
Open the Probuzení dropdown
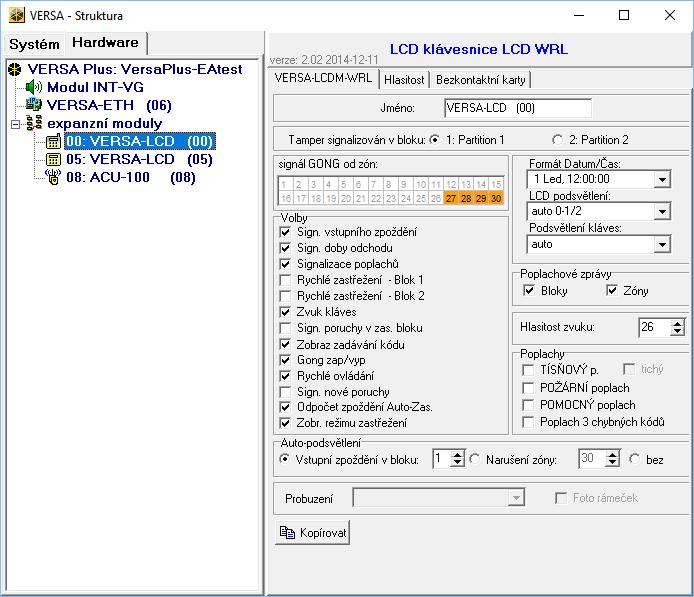coord(516,498)
